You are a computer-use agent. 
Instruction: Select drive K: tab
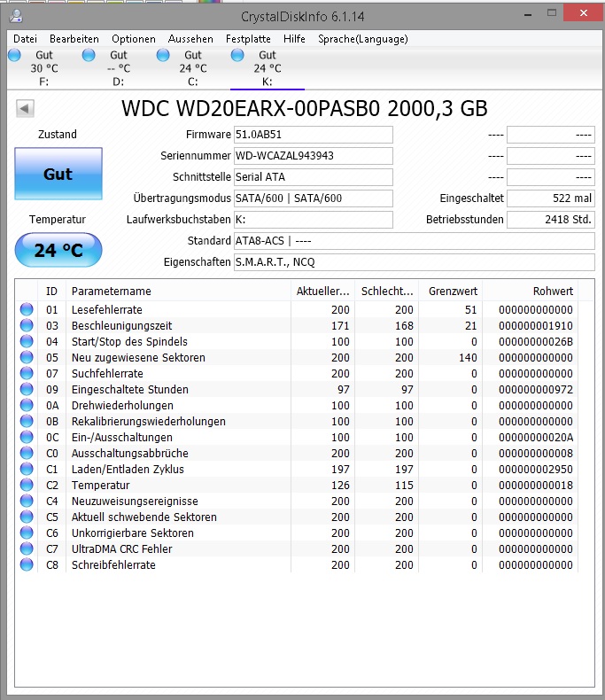tap(268, 68)
